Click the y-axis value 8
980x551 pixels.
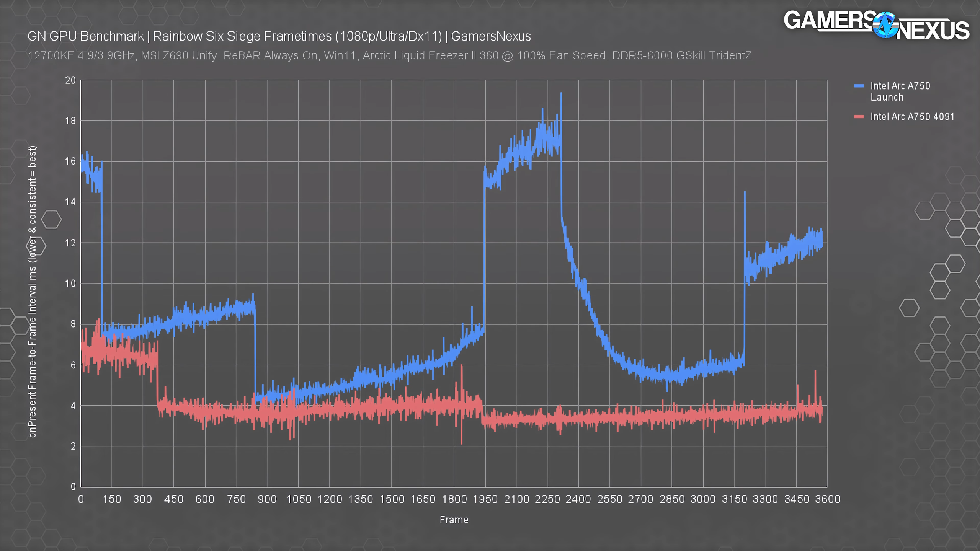[73, 324]
